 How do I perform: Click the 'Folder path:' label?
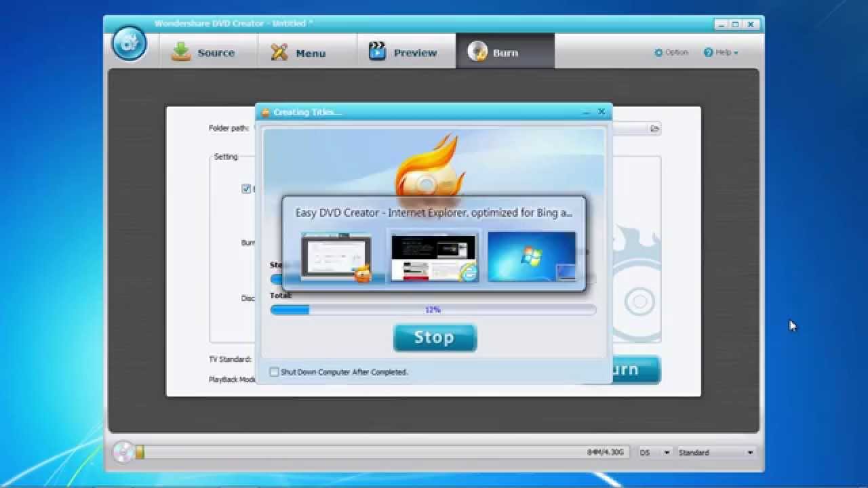tap(229, 128)
